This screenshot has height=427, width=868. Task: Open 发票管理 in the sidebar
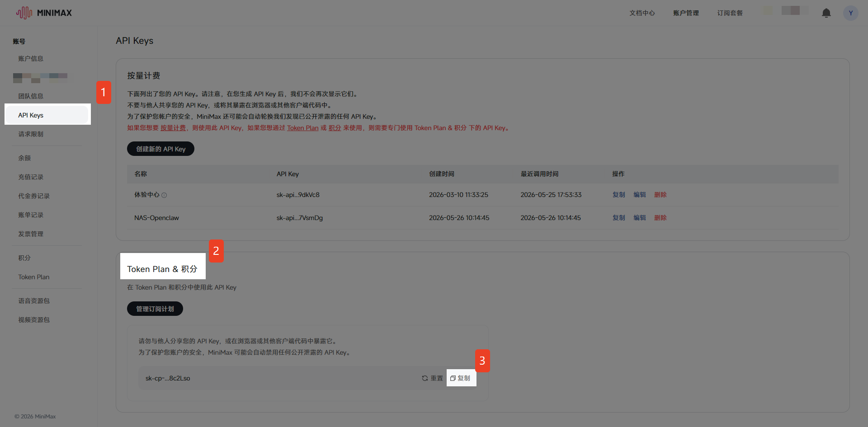(x=31, y=234)
